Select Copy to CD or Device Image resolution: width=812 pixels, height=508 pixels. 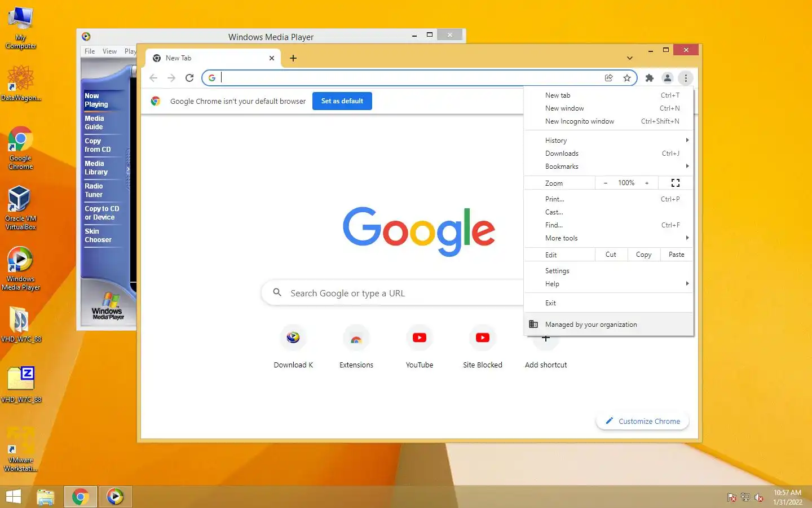click(101, 213)
